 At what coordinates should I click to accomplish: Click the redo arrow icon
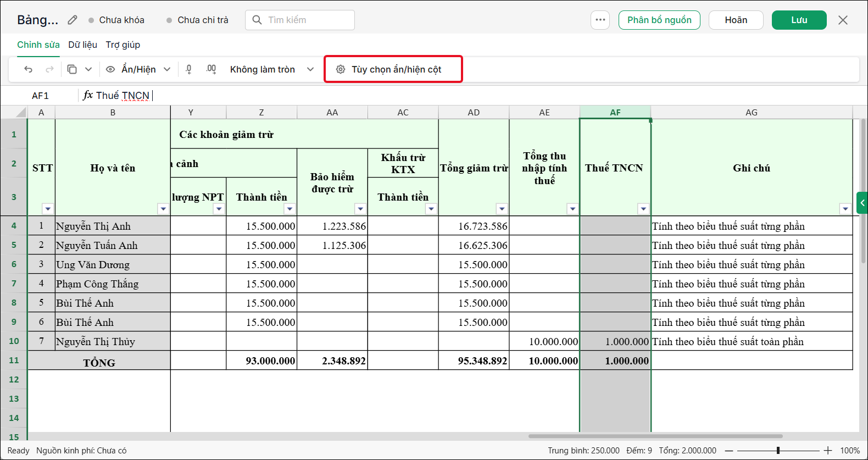tap(49, 69)
